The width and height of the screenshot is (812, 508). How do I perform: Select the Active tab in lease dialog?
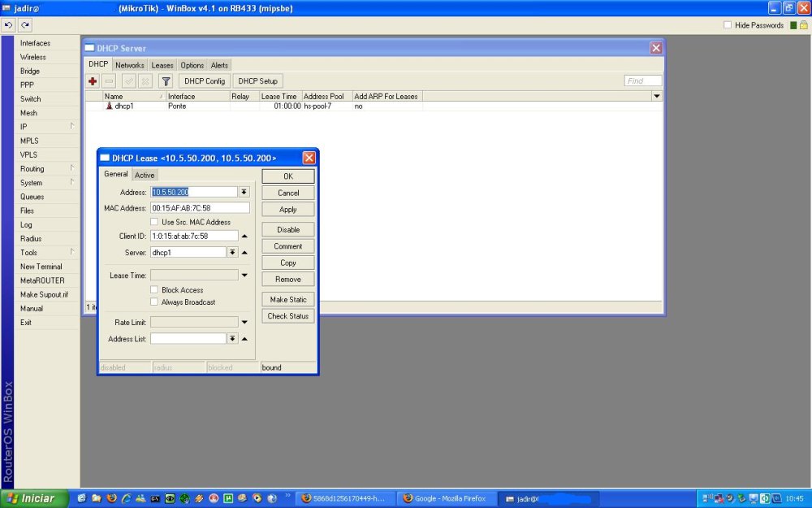pos(145,176)
